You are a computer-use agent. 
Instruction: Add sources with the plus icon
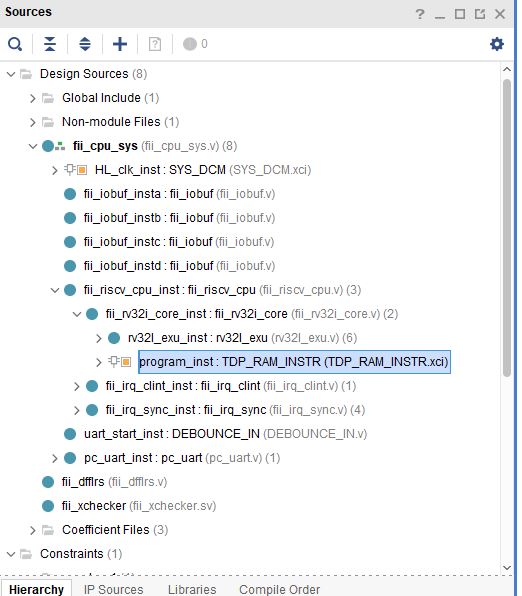120,44
